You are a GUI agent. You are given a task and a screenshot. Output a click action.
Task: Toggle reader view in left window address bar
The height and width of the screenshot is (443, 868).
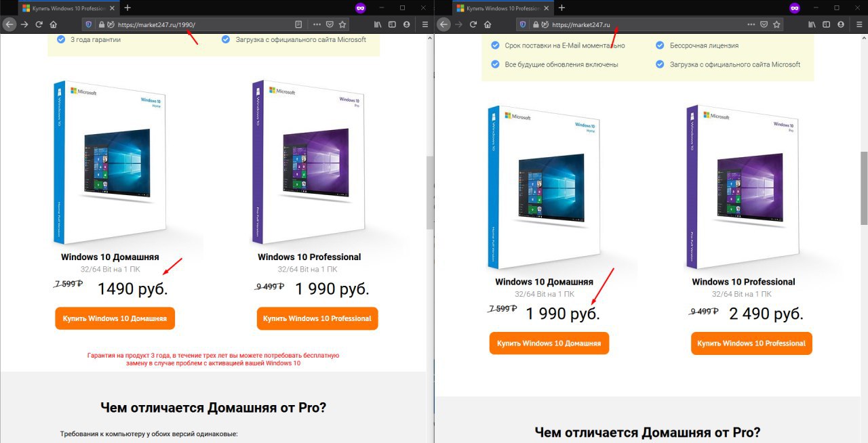298,24
